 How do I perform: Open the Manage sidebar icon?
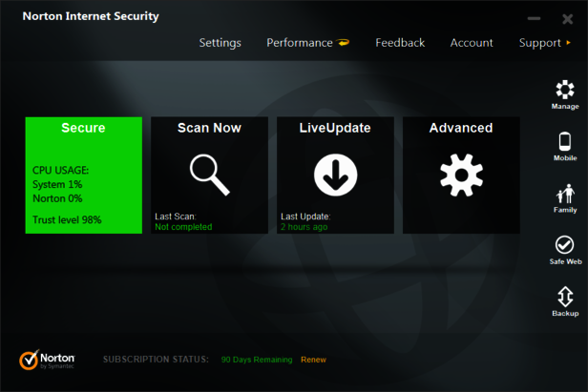pos(565,91)
